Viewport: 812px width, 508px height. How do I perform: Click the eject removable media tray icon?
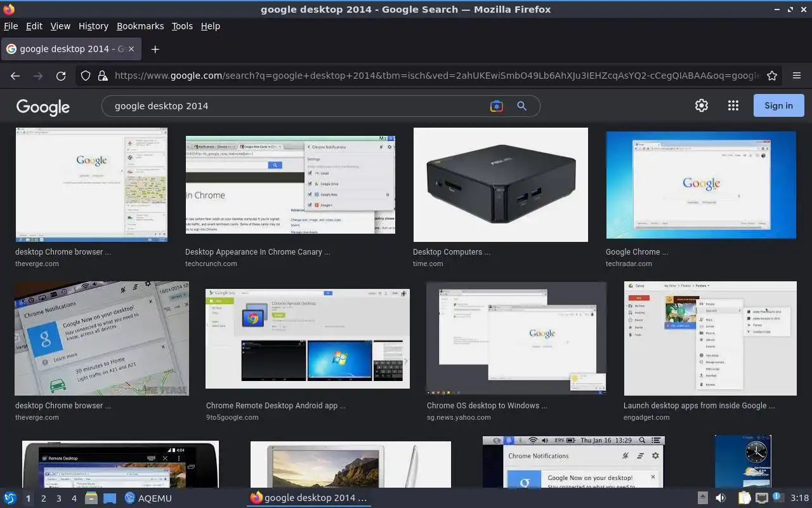point(702,498)
